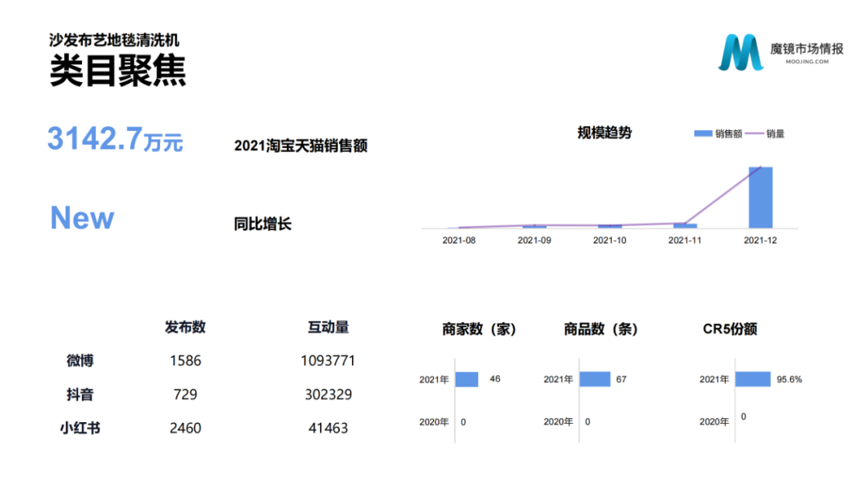
Task: Click the 销售额 blue legend swatch
Action: click(x=703, y=133)
